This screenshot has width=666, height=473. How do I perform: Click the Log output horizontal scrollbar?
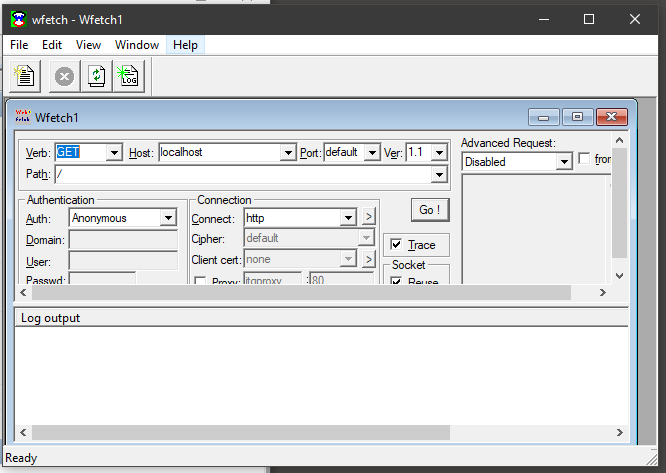(241, 432)
